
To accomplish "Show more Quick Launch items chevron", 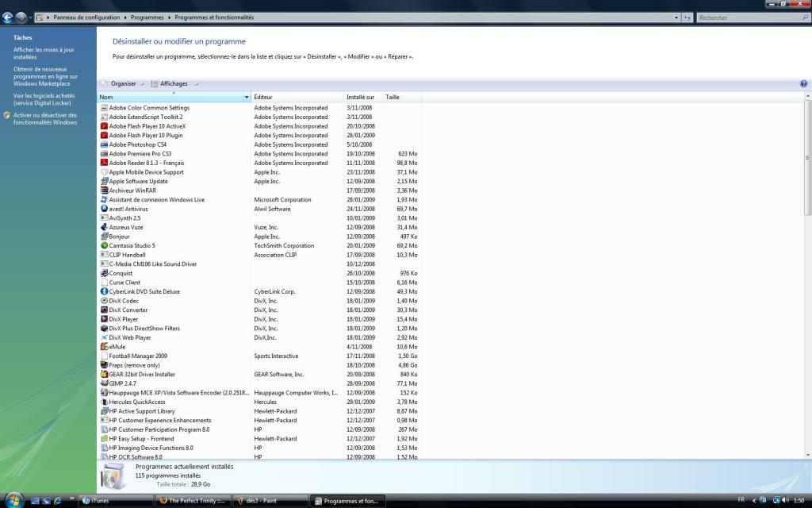I will pos(72,498).
